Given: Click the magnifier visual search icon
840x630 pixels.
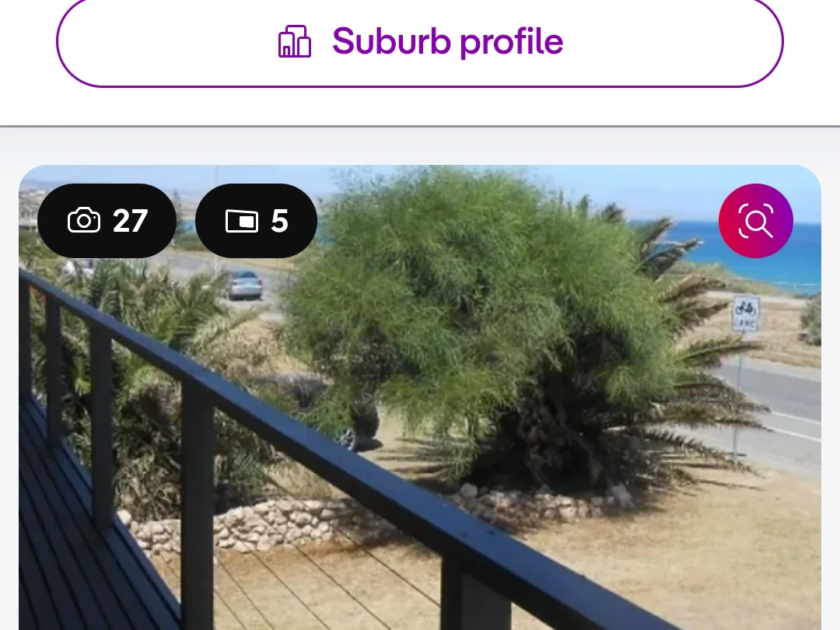Looking at the screenshot, I should [x=755, y=221].
